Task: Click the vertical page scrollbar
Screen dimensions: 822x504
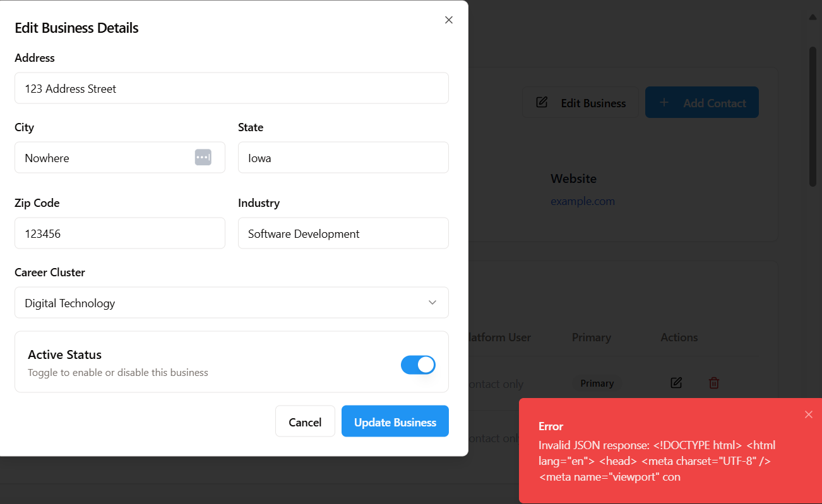Action: click(x=813, y=117)
